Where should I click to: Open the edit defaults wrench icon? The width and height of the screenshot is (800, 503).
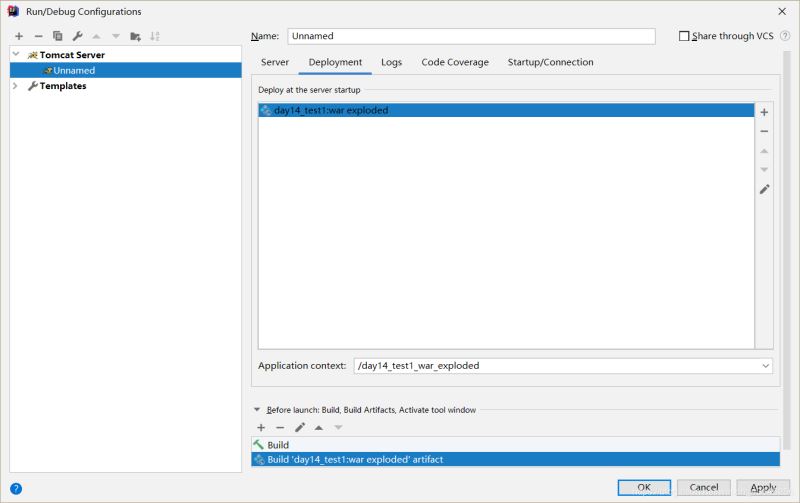tap(77, 36)
